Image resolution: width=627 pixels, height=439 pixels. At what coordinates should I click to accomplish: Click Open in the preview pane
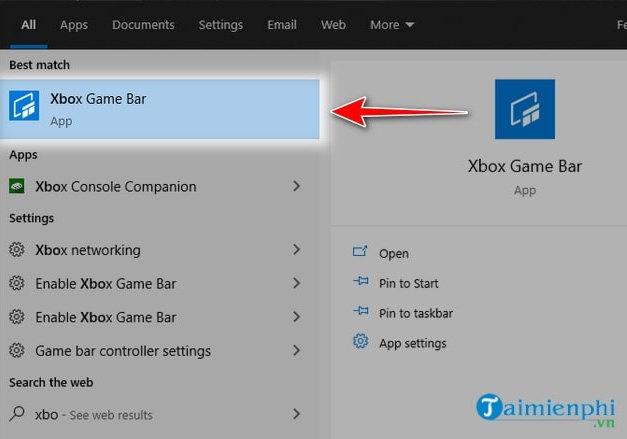click(x=394, y=253)
